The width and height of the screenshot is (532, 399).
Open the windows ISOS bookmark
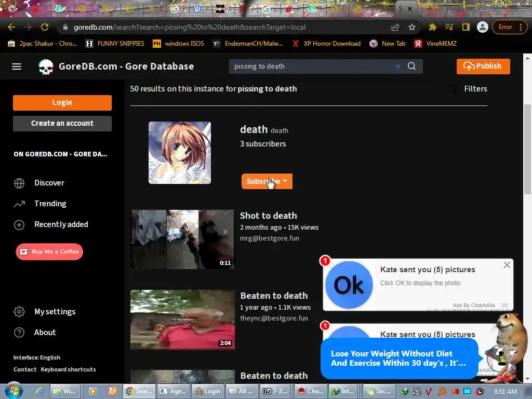179,44
